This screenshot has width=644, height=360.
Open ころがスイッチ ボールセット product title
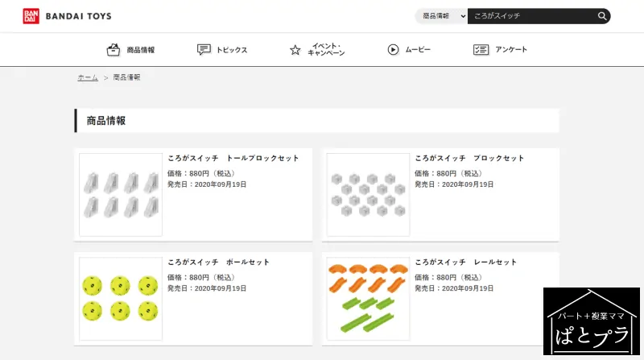click(218, 263)
